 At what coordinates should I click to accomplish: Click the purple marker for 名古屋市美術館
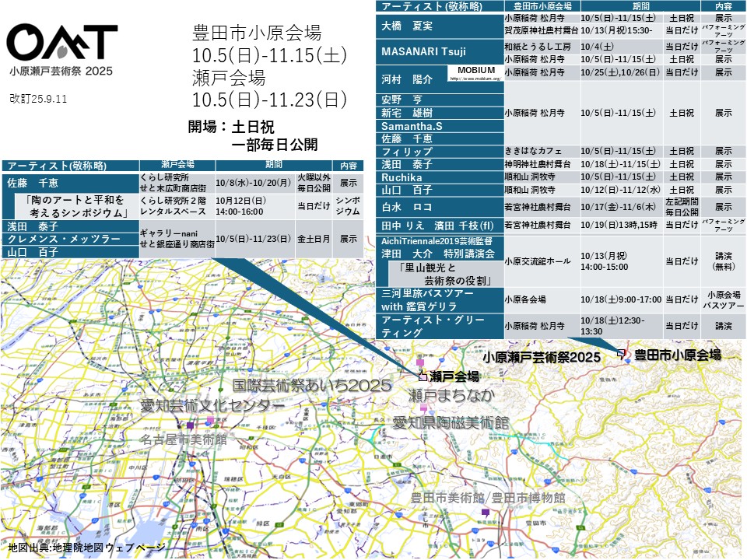point(190,425)
